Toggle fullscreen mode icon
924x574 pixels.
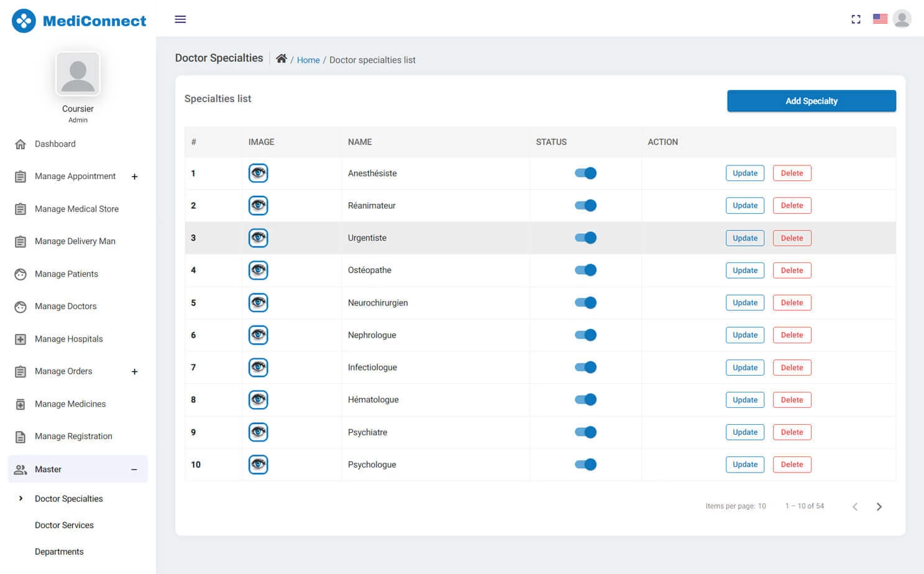856,19
